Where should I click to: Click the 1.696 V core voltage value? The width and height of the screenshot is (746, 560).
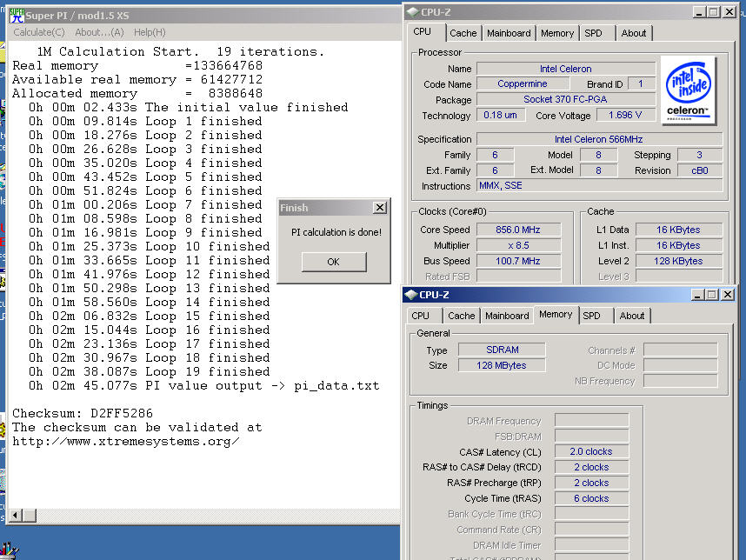coord(625,115)
